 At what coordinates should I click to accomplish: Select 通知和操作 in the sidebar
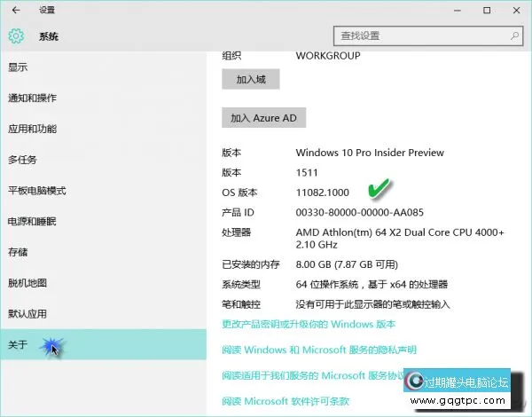point(32,98)
